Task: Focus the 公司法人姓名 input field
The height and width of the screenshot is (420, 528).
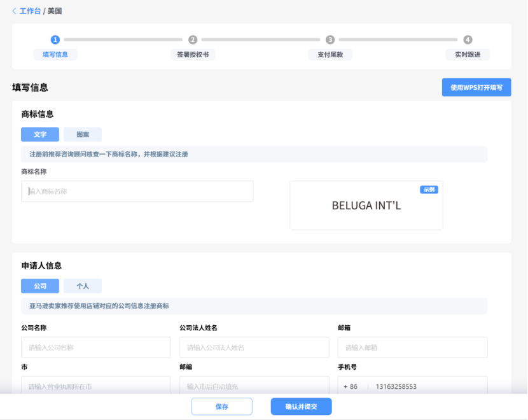Action: click(x=254, y=347)
